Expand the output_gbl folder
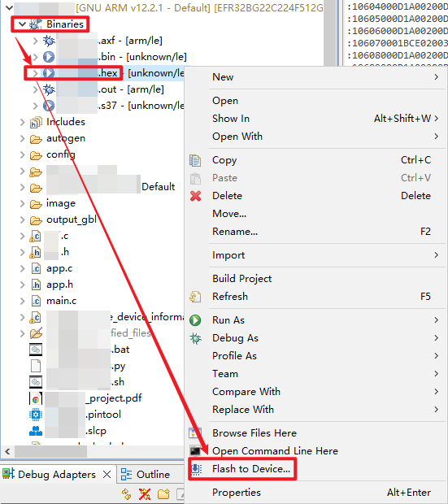Screen dimensions: 448x504 22,219
